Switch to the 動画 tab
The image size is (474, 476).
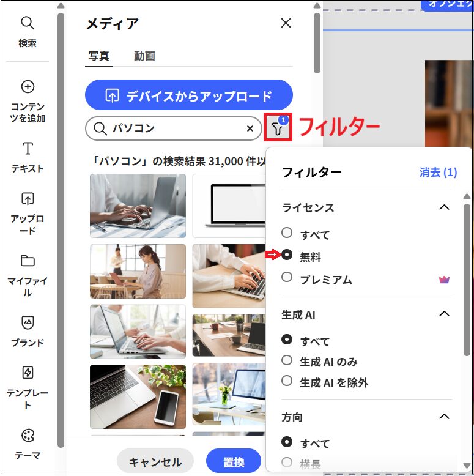144,56
